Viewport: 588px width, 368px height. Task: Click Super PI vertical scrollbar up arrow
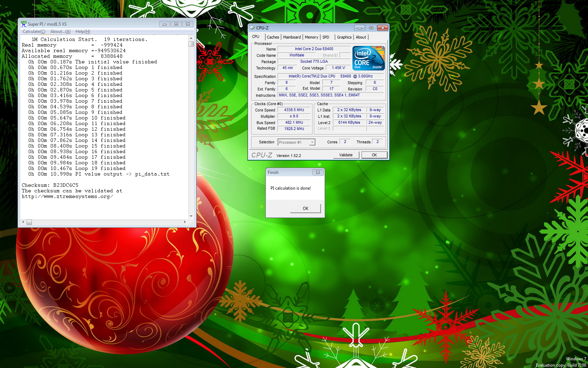(x=191, y=38)
